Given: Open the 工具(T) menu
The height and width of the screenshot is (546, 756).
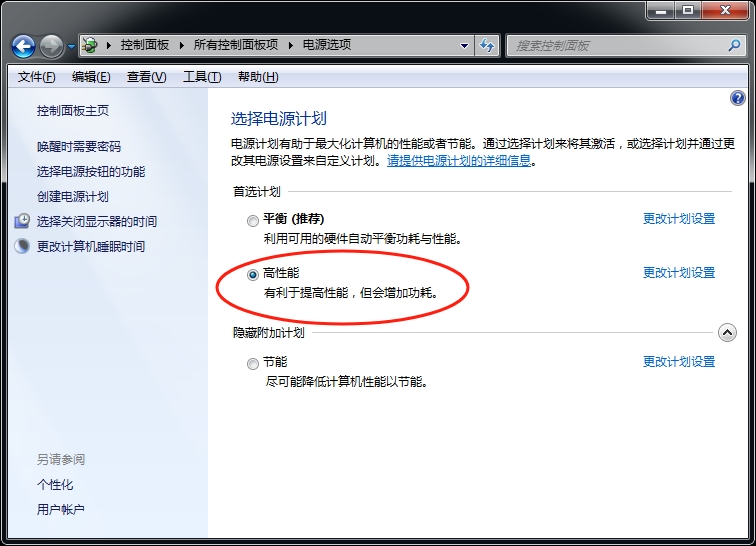Looking at the screenshot, I should [201, 77].
